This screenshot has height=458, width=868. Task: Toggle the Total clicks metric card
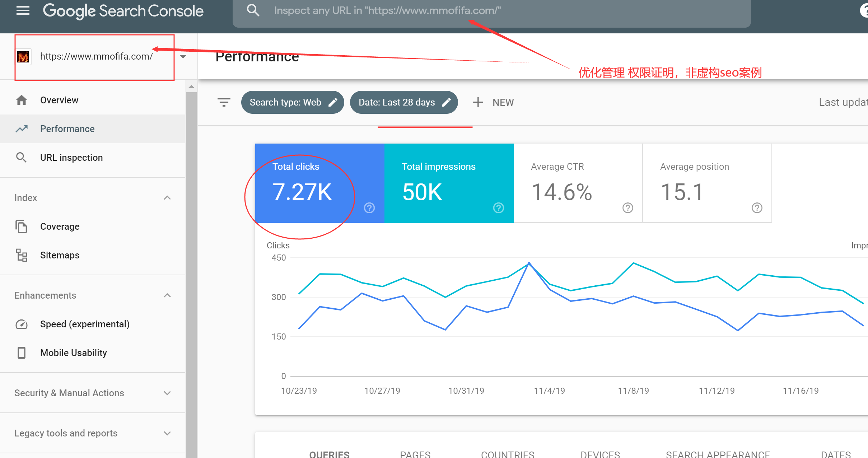[x=320, y=183]
